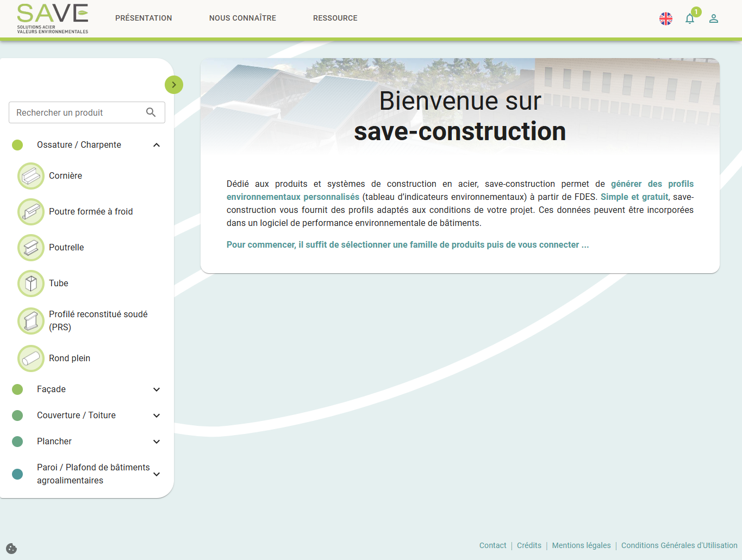The height and width of the screenshot is (560, 742).
Task: Click the search magnifier icon
Action: click(151, 112)
